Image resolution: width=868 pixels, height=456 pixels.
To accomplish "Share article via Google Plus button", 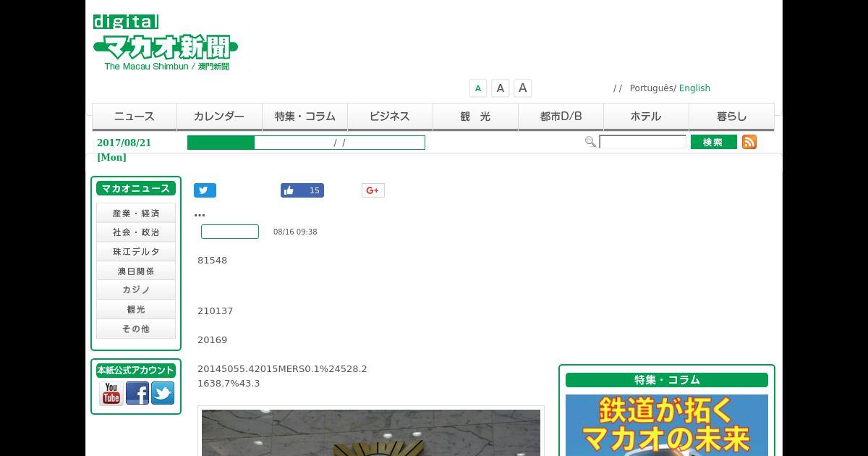I will pos(373,190).
